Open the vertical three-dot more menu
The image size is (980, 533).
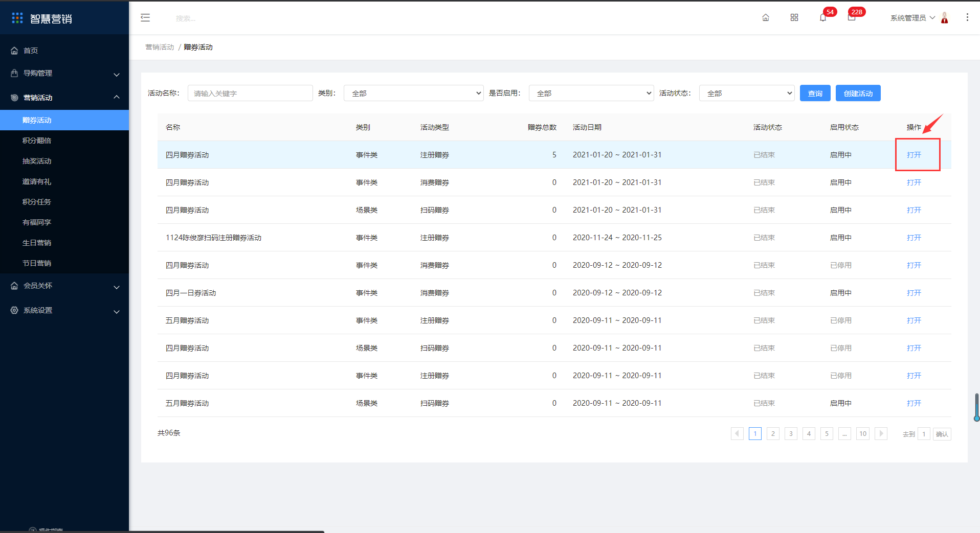[x=967, y=17]
